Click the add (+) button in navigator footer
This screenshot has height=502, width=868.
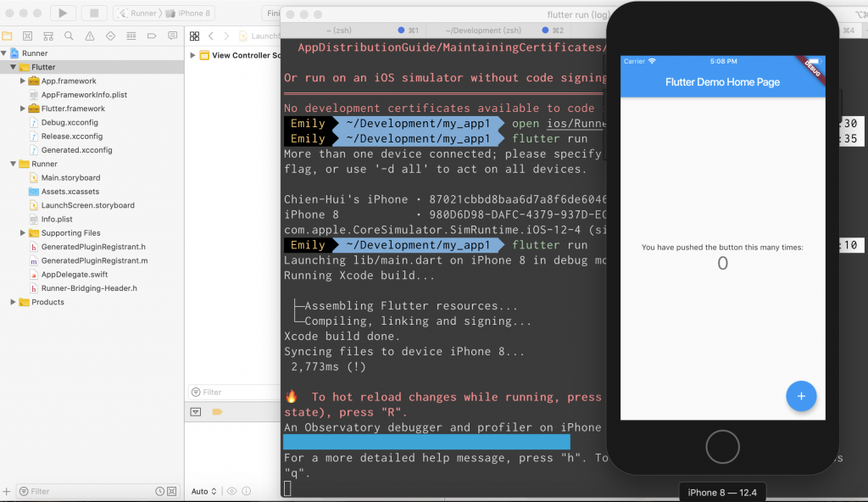tap(7, 492)
